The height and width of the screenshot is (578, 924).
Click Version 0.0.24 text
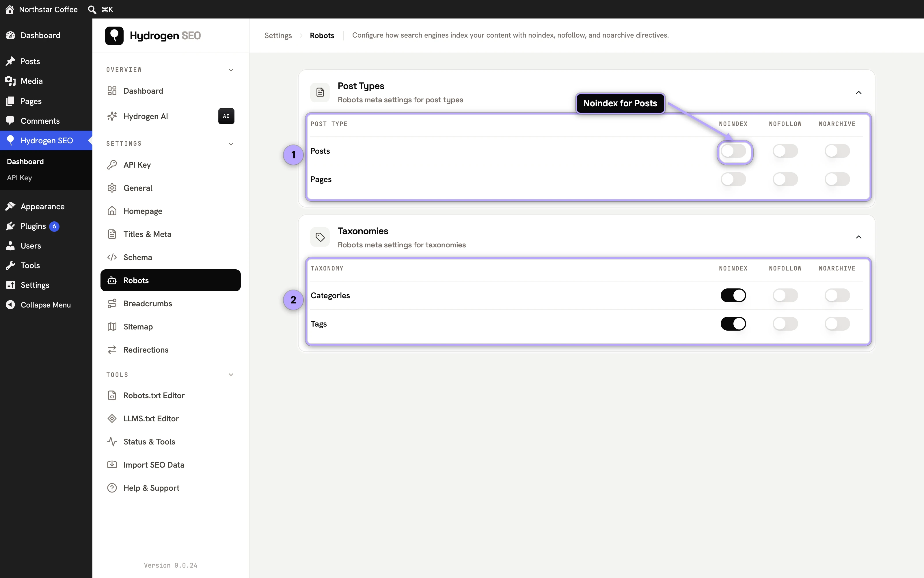pyautogui.click(x=170, y=565)
